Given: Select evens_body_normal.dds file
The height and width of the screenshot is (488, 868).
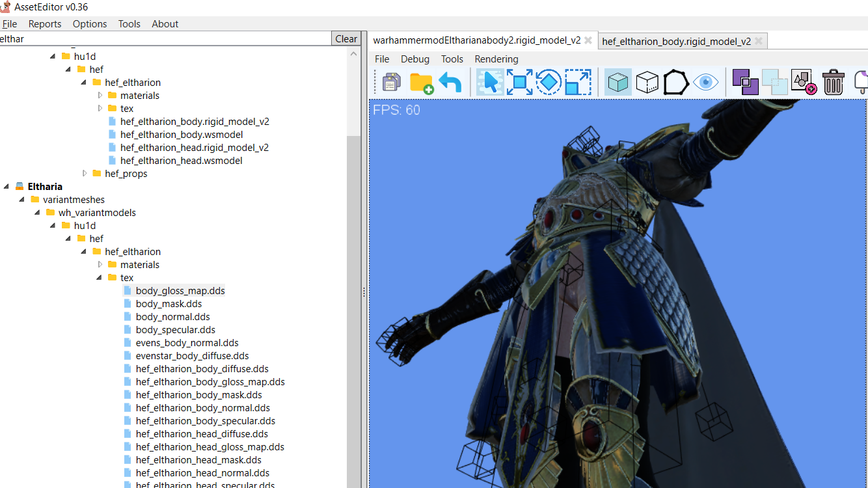Looking at the screenshot, I should point(187,342).
